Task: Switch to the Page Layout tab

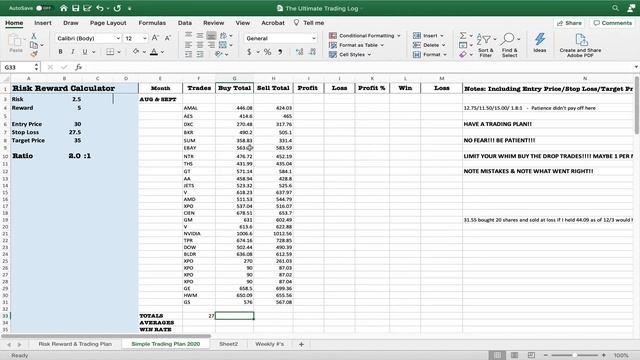Action: (108, 23)
